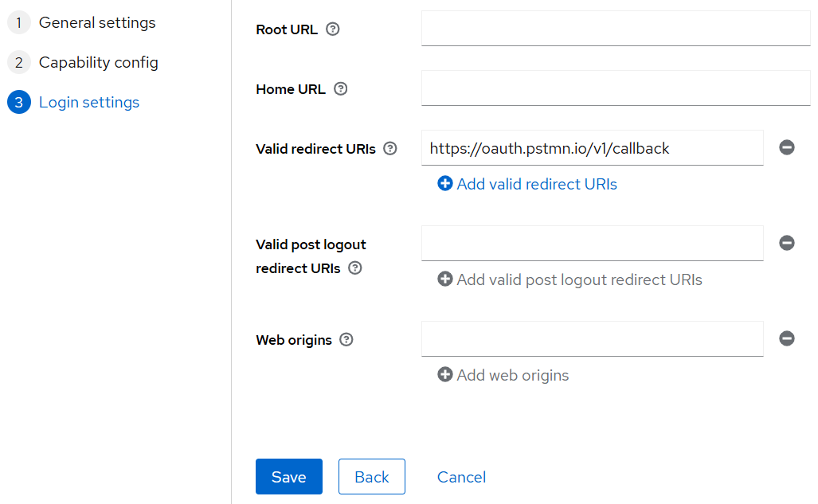
Task: Remove the empty post logout redirect field
Action: click(x=787, y=243)
